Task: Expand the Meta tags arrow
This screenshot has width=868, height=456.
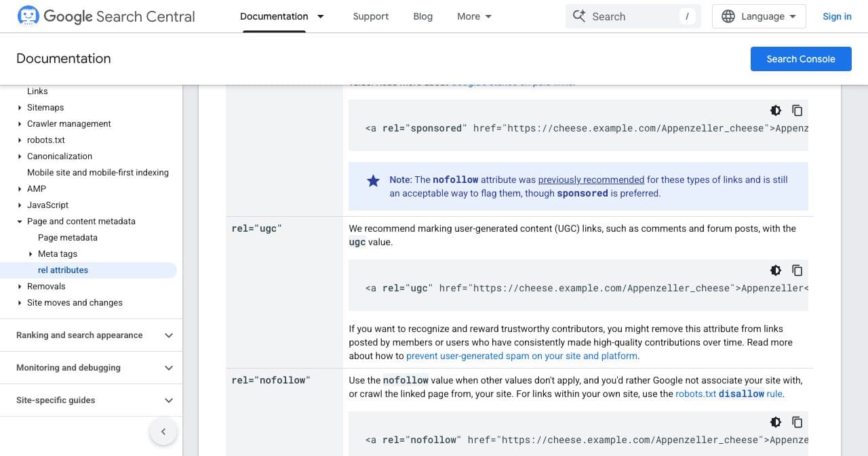Action: tap(31, 254)
